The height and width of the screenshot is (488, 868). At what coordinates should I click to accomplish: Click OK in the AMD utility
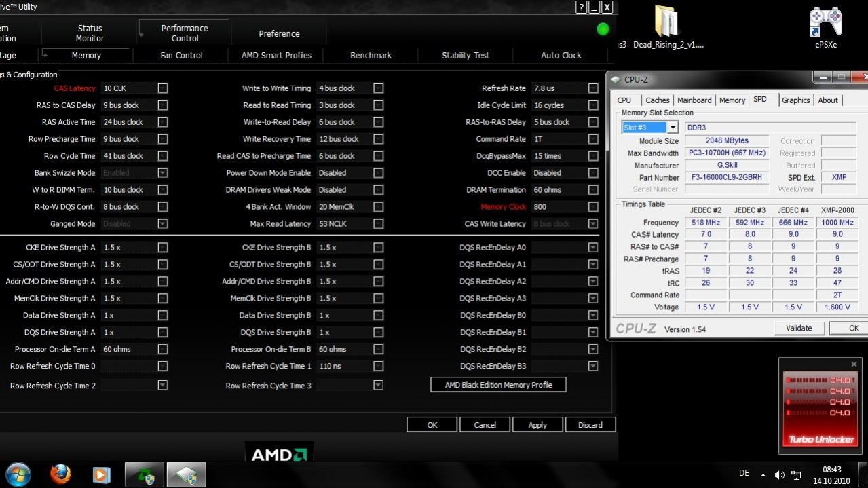[432, 425]
